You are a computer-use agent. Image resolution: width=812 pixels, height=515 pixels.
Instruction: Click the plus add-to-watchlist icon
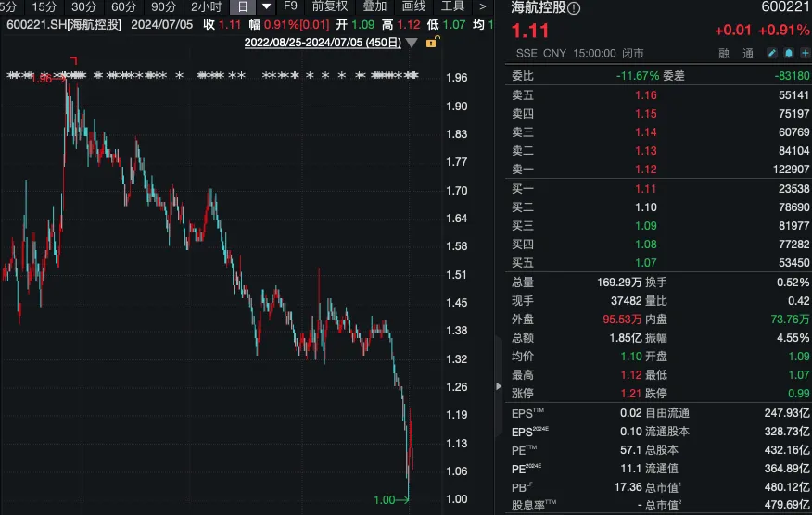pyautogui.click(x=805, y=54)
